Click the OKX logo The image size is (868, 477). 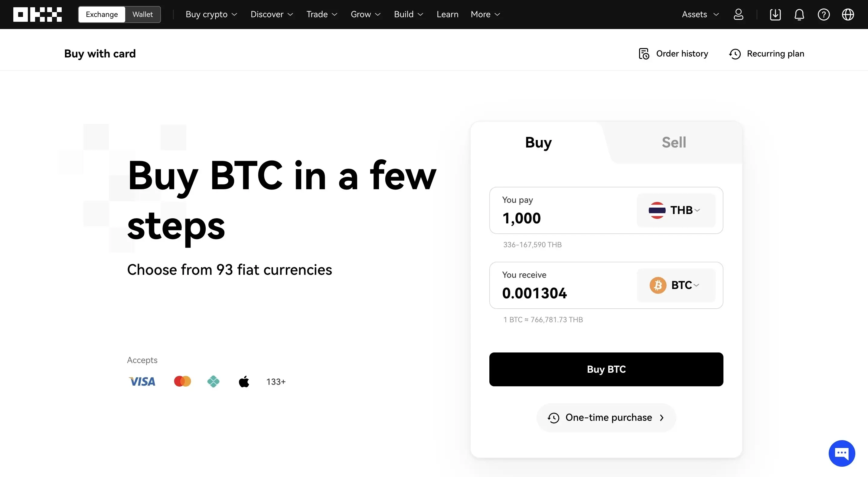point(38,15)
